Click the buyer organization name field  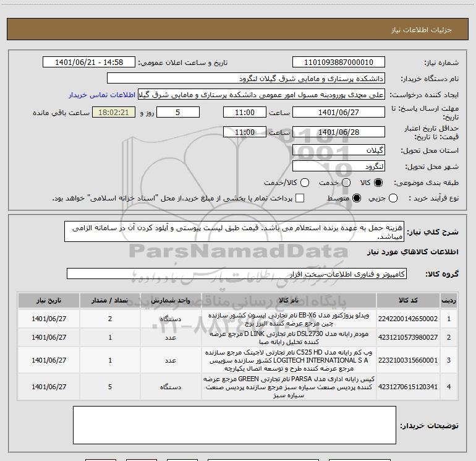[246, 79]
